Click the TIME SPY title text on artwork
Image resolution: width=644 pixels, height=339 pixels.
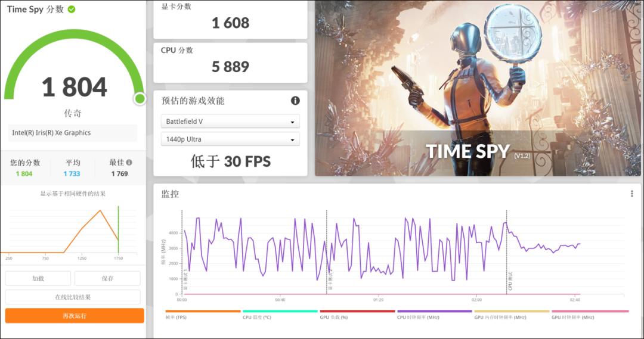pos(468,151)
